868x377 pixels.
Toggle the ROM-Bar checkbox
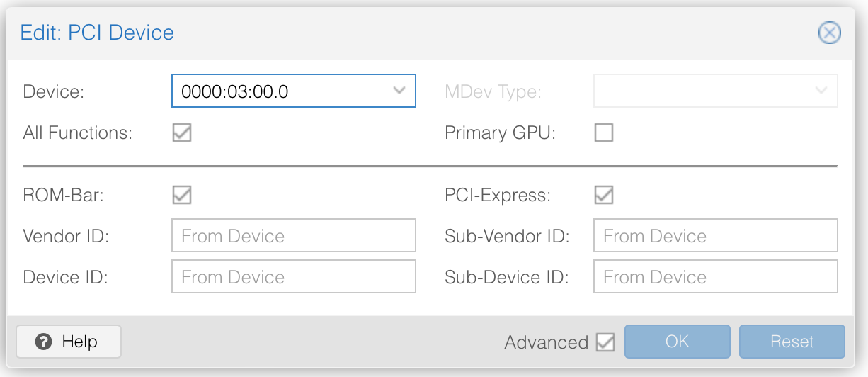(182, 195)
